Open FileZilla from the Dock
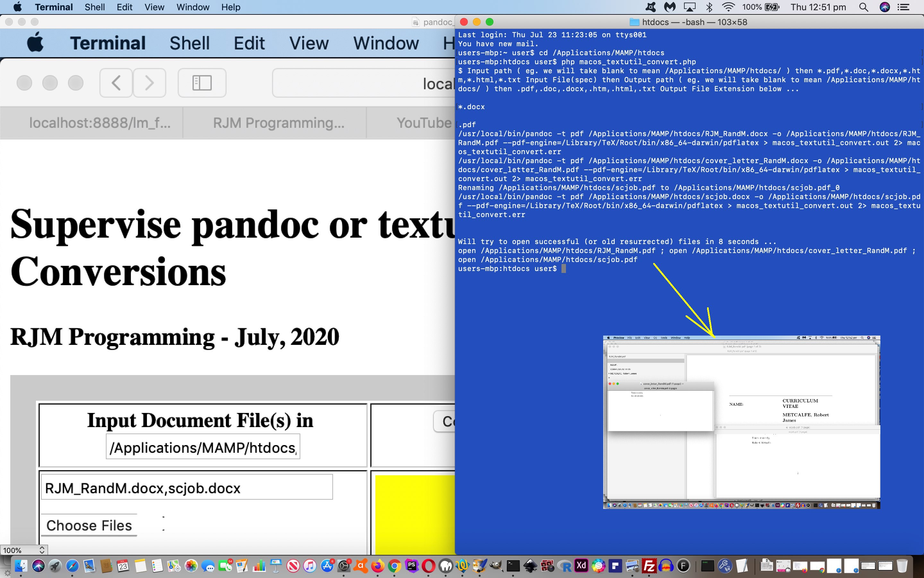924x578 pixels. 649,566
